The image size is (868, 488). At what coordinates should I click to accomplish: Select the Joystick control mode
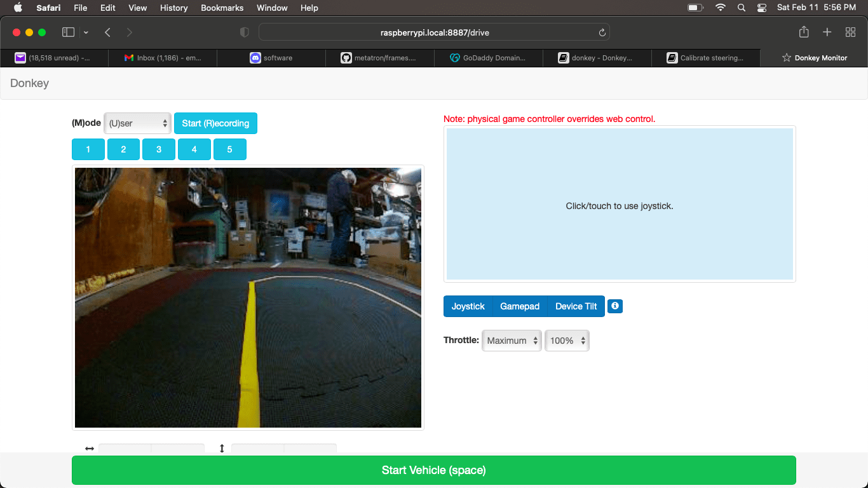pyautogui.click(x=468, y=306)
